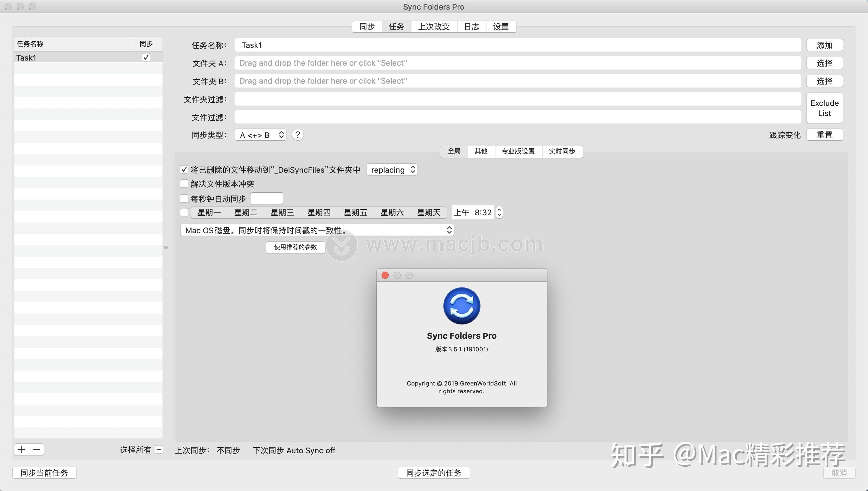The height and width of the screenshot is (491, 868).
Task: Open the A <+> B sync type dropdown
Action: (x=260, y=135)
